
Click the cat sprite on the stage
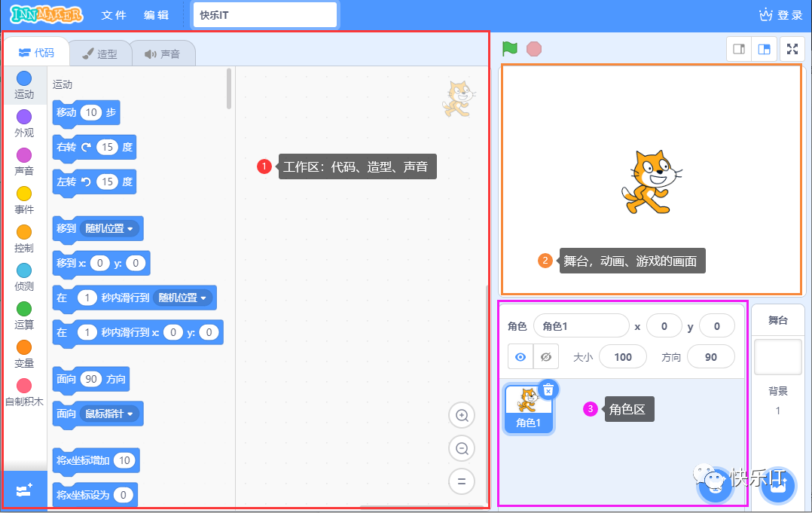(x=652, y=182)
